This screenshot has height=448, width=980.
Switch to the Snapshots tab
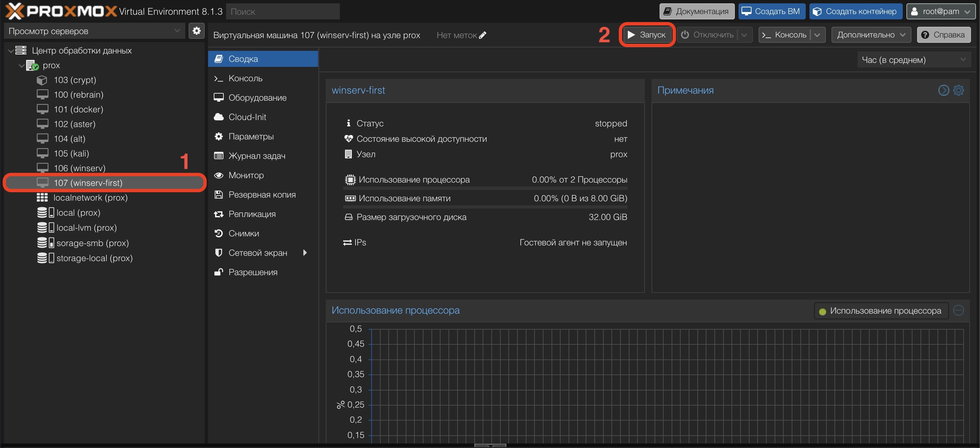[x=243, y=233]
